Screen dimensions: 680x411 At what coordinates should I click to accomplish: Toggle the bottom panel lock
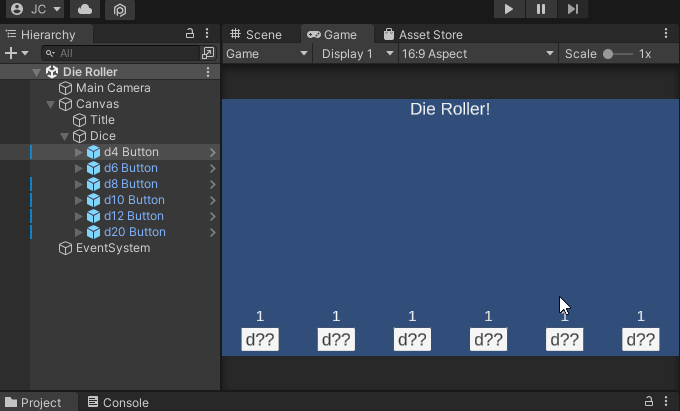648,401
